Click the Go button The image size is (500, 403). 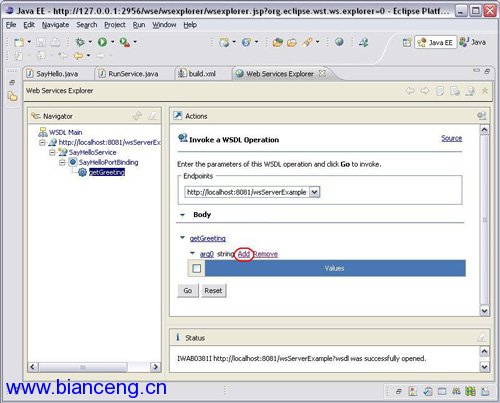(188, 291)
